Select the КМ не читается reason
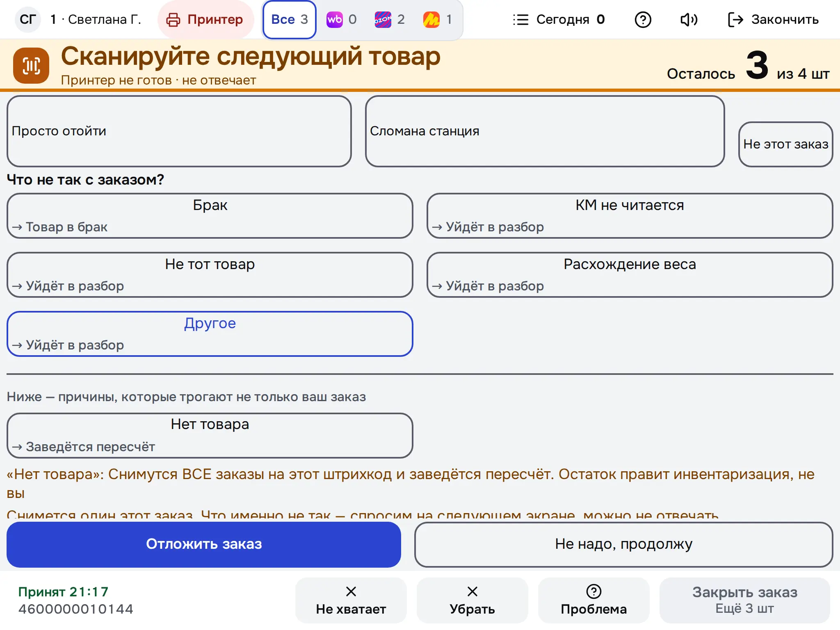840x630 pixels. click(630, 216)
